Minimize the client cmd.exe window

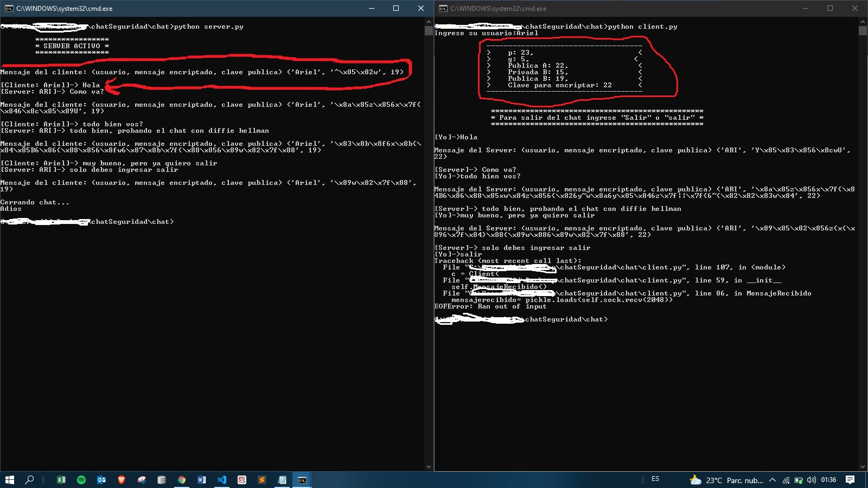[806, 8]
